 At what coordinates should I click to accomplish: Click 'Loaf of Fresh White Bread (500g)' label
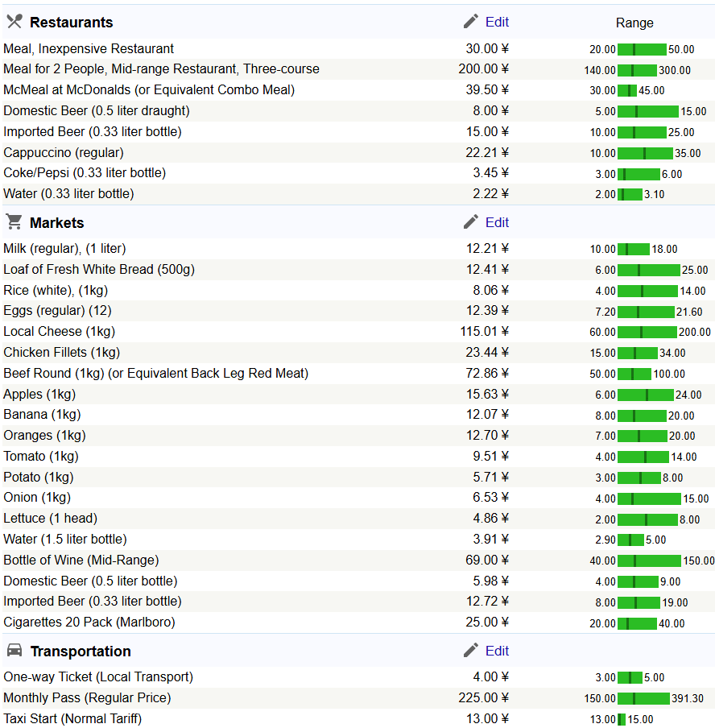click(x=98, y=270)
